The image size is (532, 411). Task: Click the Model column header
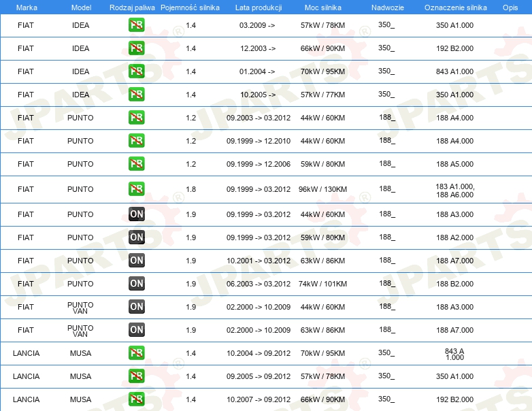tap(81, 7)
